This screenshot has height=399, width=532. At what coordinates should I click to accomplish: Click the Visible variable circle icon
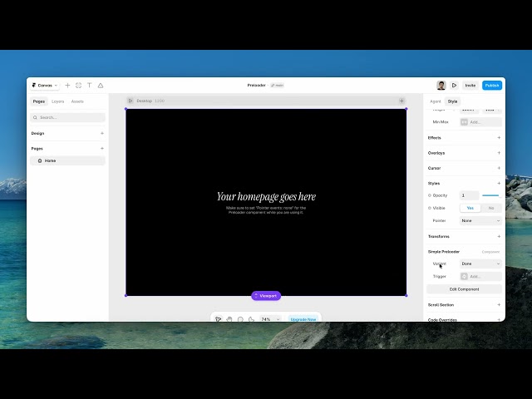[x=430, y=208]
